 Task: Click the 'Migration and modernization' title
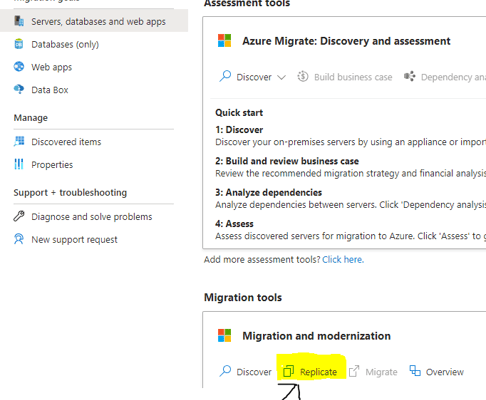tap(316, 335)
